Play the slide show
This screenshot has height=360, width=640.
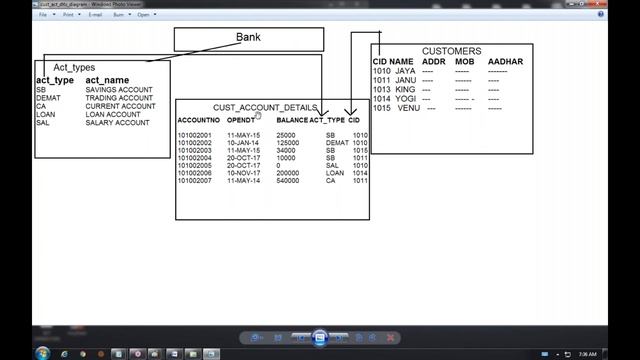tap(320, 338)
